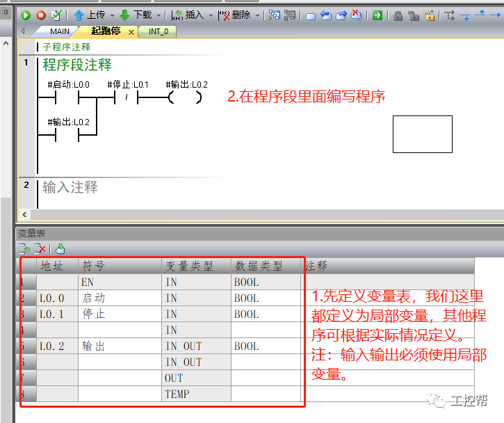Image resolution: width=504 pixels, height=423 pixels.
Task: Click the 符号 column header
Action: (120, 266)
